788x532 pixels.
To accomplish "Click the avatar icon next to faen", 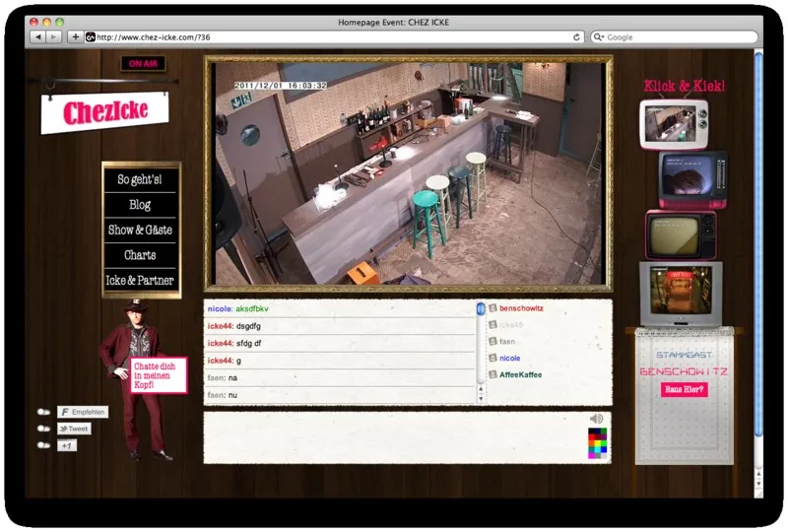I will [x=493, y=341].
